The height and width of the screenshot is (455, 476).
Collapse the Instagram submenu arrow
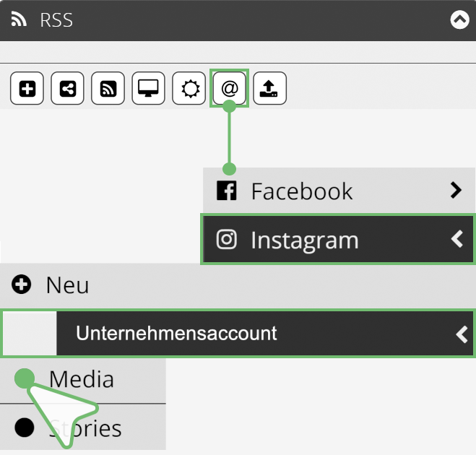tap(456, 239)
